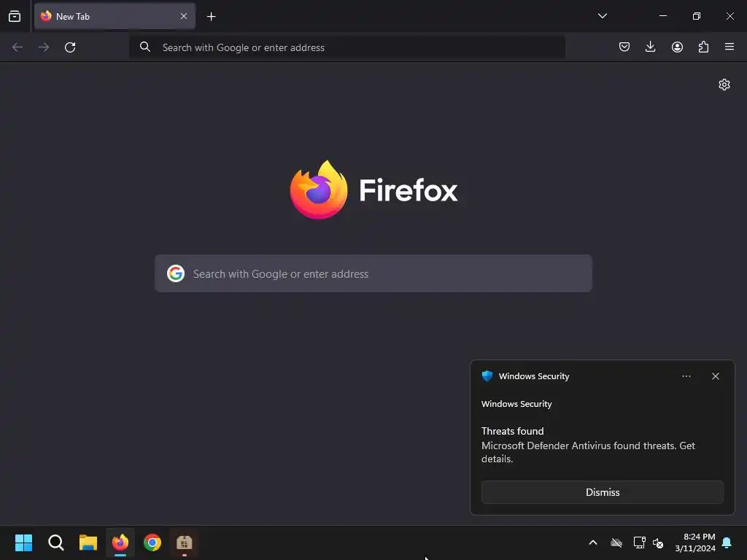Go back one page
This screenshot has width=747, height=560.
coord(18,47)
